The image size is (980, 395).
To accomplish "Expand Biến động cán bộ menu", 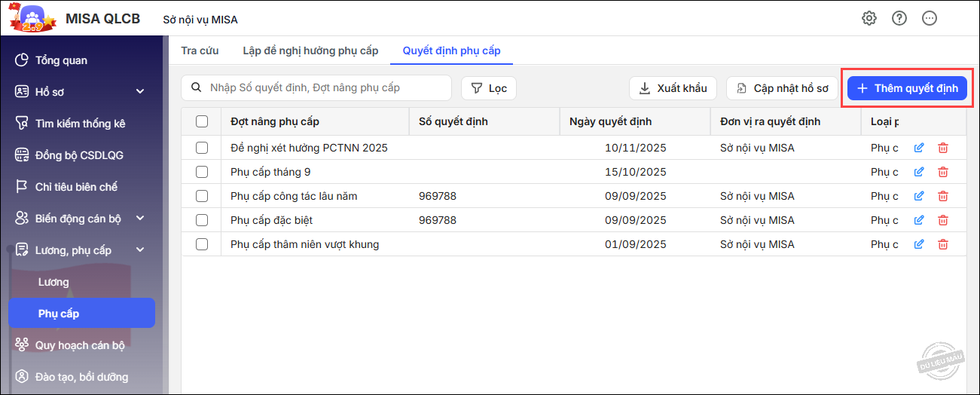I will (139, 219).
